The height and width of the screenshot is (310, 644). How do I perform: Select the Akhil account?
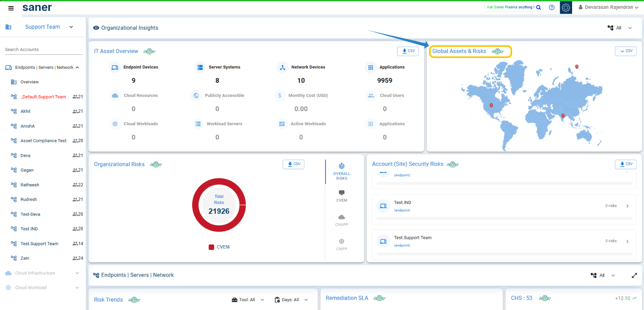(x=26, y=112)
